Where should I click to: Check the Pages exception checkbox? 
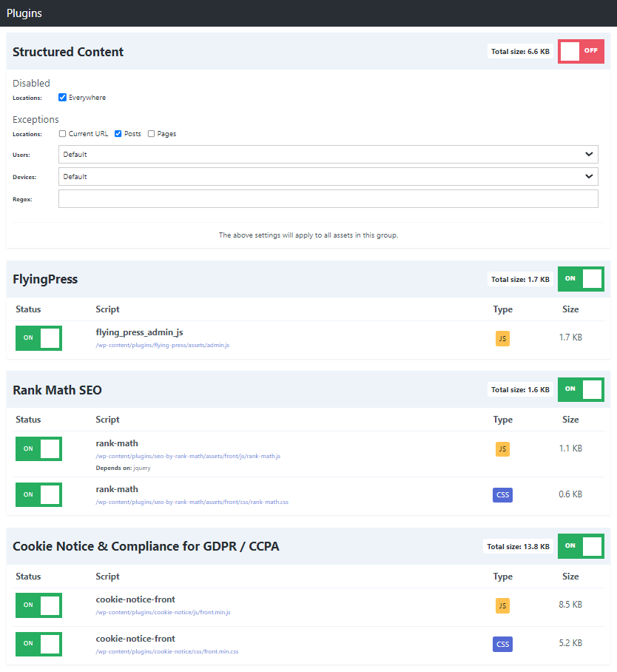tap(151, 134)
